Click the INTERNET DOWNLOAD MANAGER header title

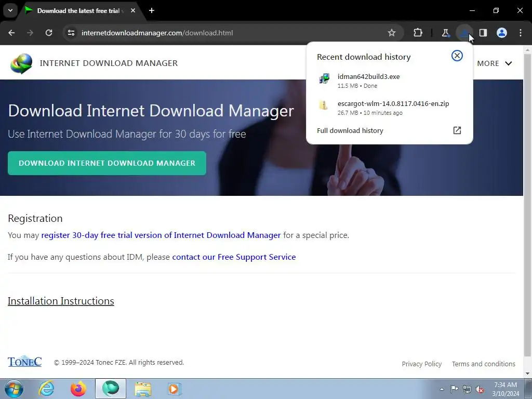point(109,63)
